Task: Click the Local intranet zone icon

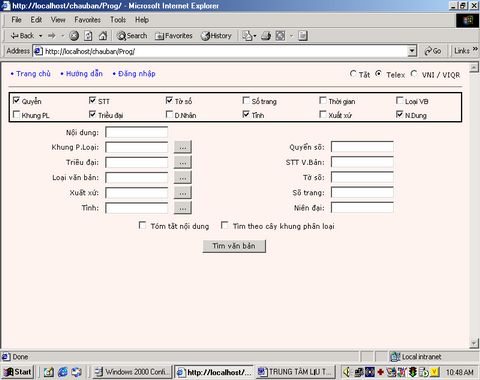Action: pos(395,357)
